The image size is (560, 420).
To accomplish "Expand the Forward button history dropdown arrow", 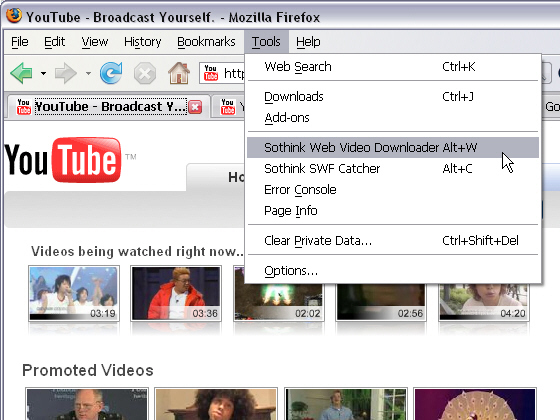I will pos(88,74).
